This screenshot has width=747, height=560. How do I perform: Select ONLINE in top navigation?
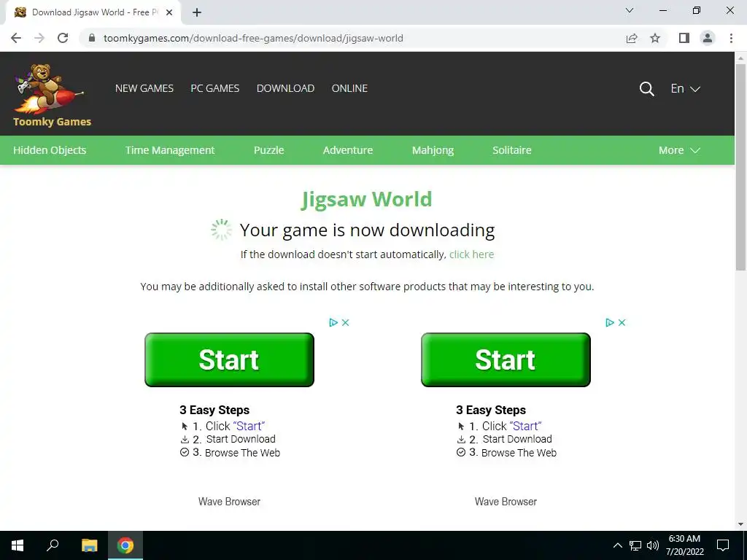pos(349,88)
